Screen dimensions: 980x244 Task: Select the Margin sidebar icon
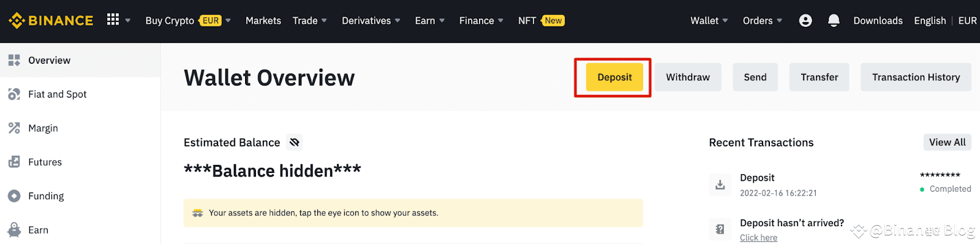point(14,128)
